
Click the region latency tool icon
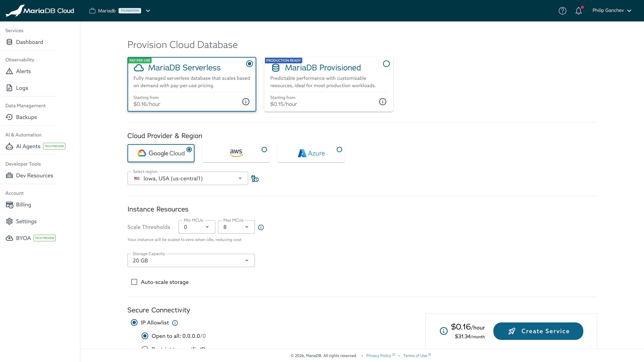(x=255, y=178)
